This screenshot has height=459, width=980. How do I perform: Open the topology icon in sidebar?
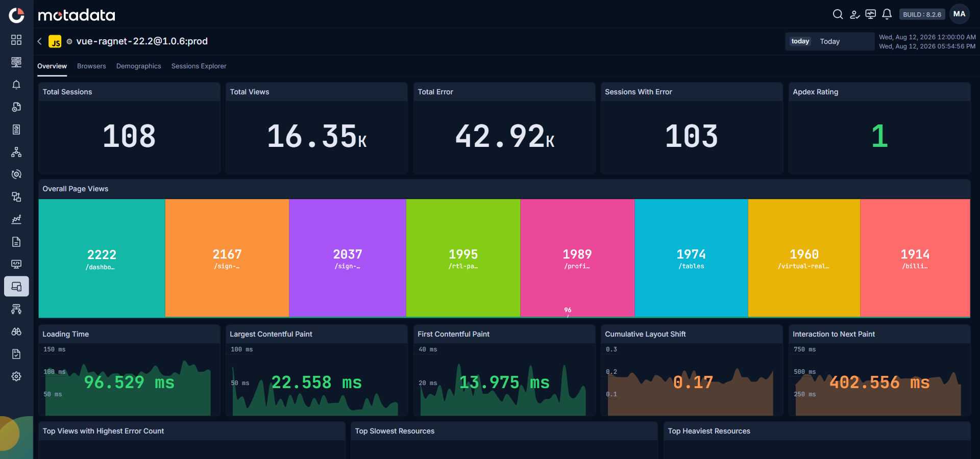coord(16,152)
